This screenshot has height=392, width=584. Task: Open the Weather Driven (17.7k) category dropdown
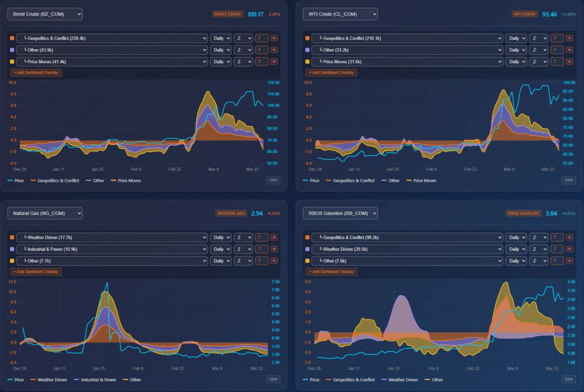112,237
